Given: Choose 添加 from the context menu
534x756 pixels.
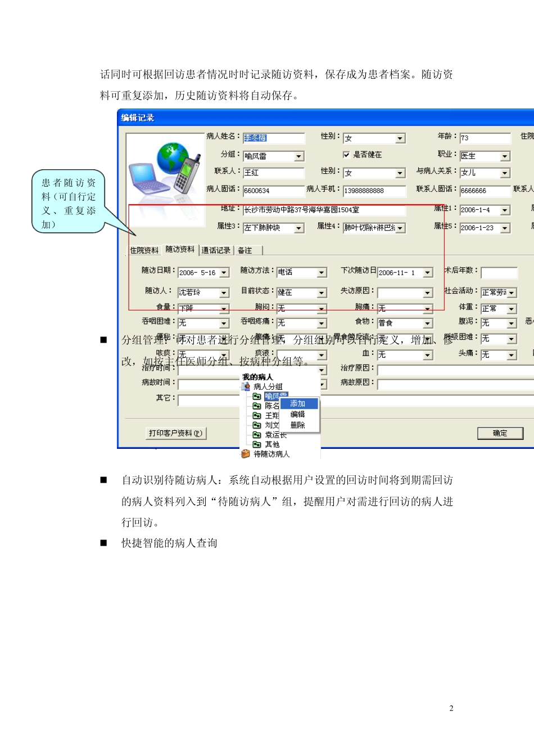Looking at the screenshot, I should point(298,404).
